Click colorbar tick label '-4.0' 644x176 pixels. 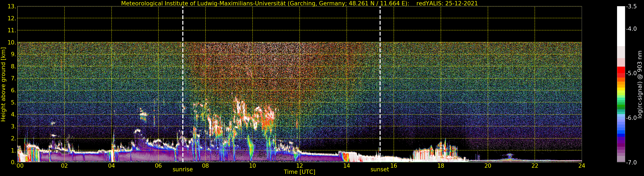pos(631,29)
